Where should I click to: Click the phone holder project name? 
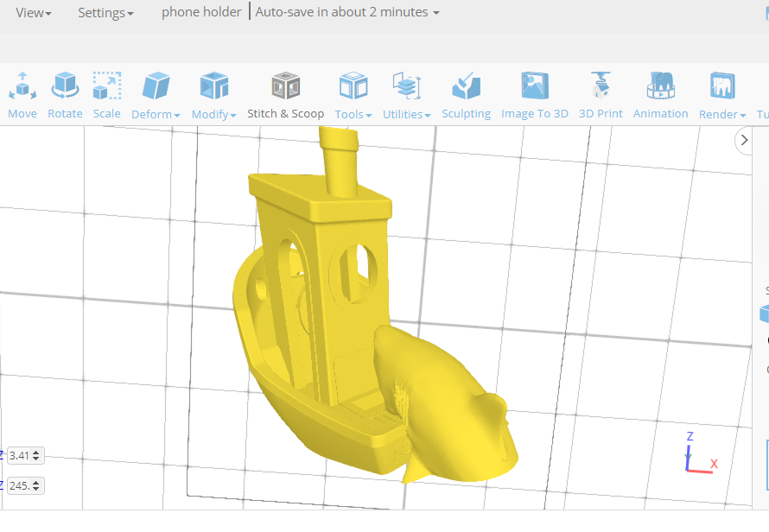tap(201, 12)
